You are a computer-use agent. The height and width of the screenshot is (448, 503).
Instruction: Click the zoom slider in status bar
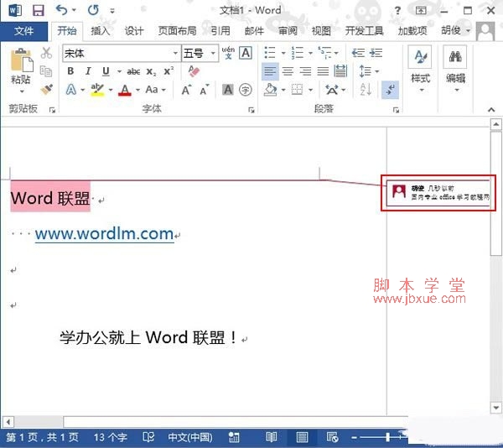[x=387, y=438]
